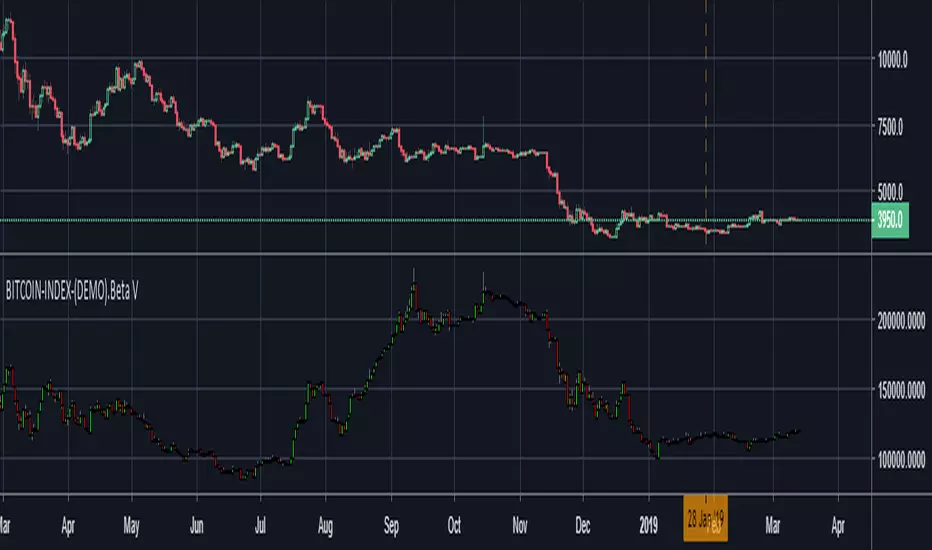The height and width of the screenshot is (550, 932).
Task: Click the 150000.0000 indicator scale label
Action: [x=901, y=391]
